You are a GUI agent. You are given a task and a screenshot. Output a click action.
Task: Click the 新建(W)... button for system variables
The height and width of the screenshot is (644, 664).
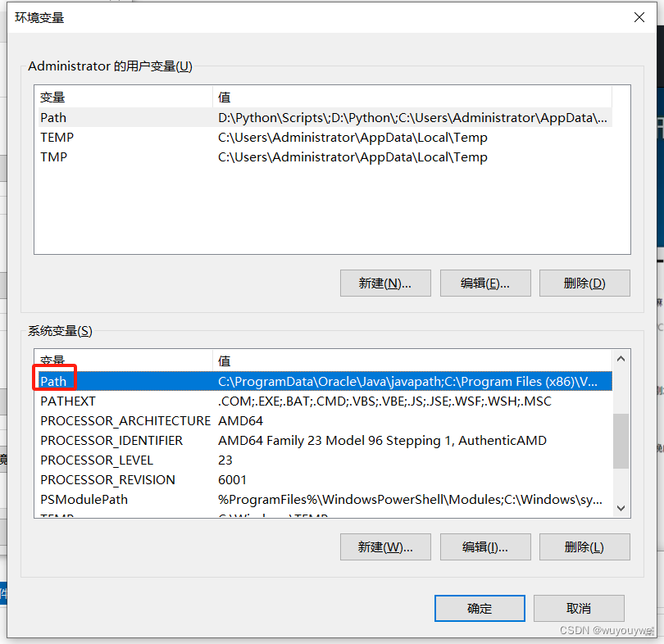(385, 547)
